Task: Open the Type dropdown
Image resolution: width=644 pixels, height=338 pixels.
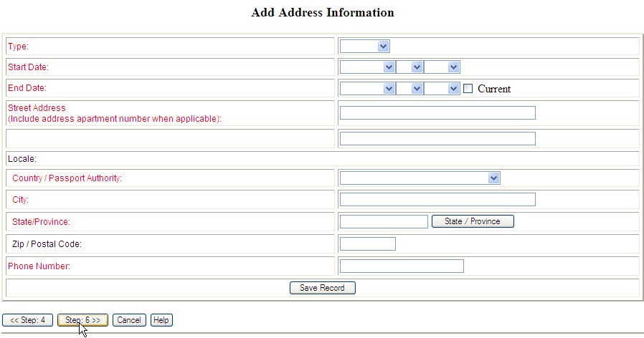Action: (364, 47)
